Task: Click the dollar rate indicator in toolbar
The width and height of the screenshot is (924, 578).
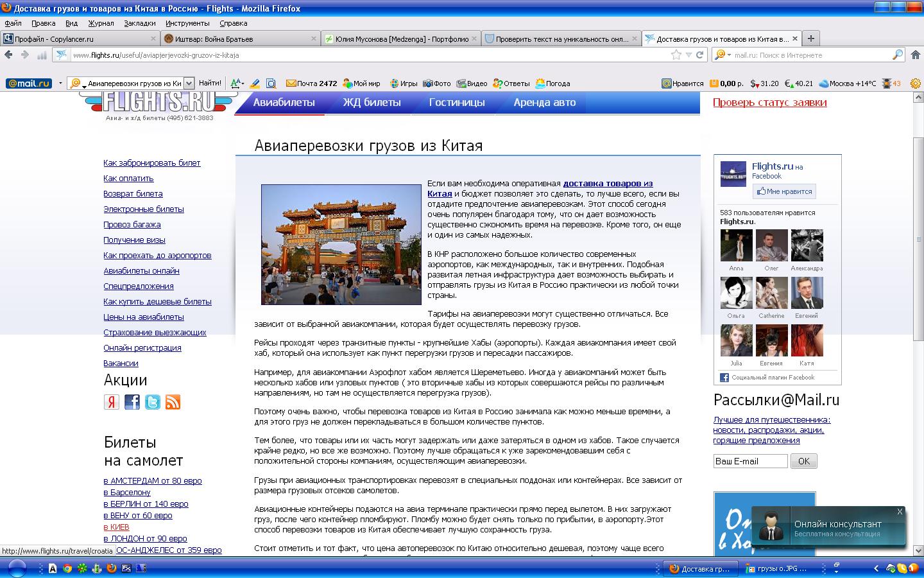Action: (x=764, y=83)
